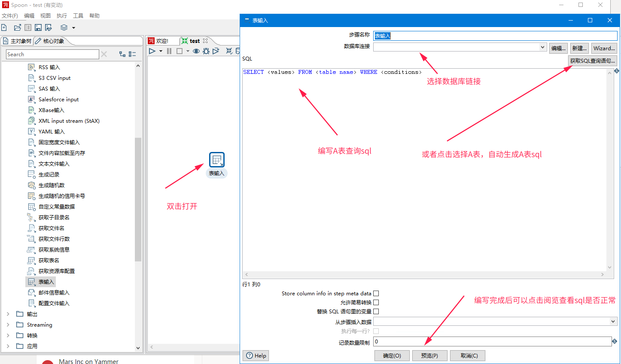Enable Store column info in step meta data

click(376, 293)
